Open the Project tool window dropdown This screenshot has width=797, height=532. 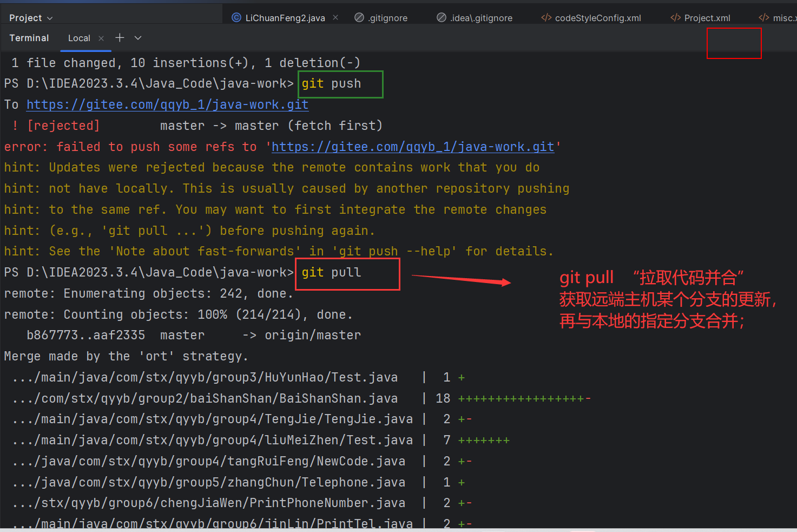(31, 18)
